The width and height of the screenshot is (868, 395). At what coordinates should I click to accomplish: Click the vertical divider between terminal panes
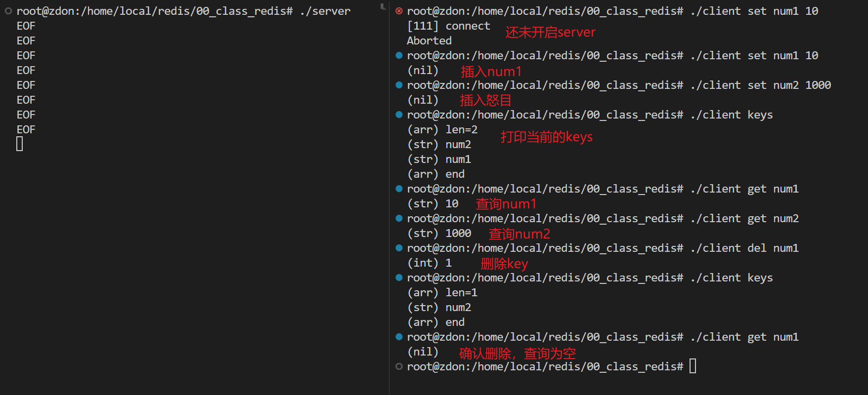tap(390, 197)
